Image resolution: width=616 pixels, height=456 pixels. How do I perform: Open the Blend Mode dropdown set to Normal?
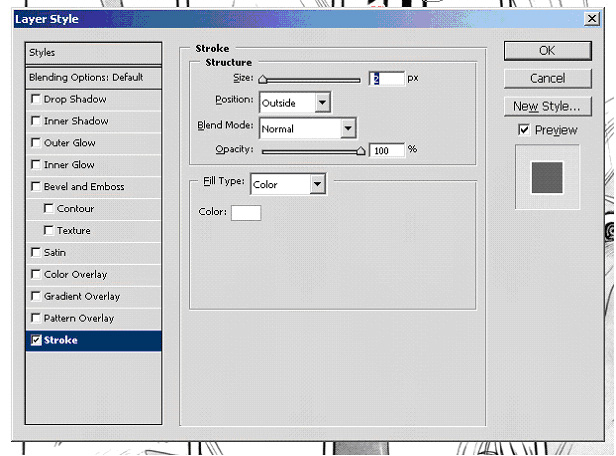[x=308, y=128]
